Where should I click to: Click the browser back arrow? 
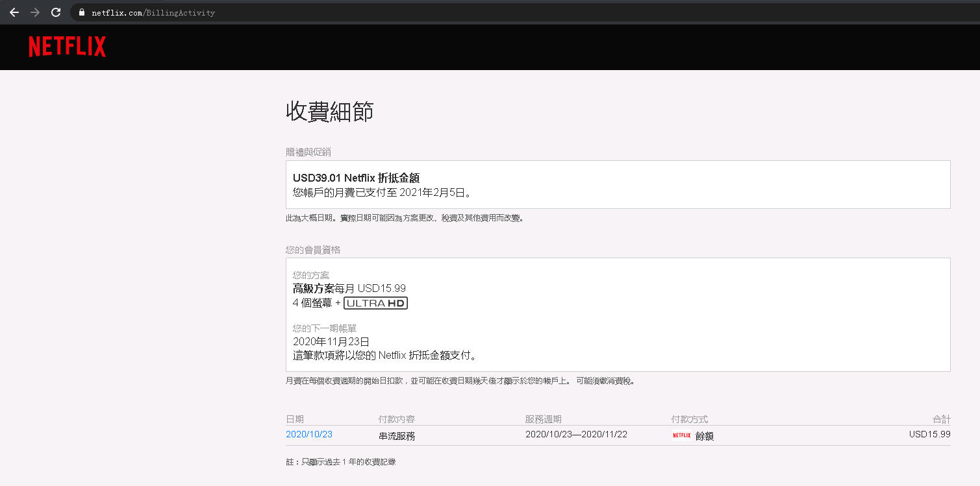[14, 12]
